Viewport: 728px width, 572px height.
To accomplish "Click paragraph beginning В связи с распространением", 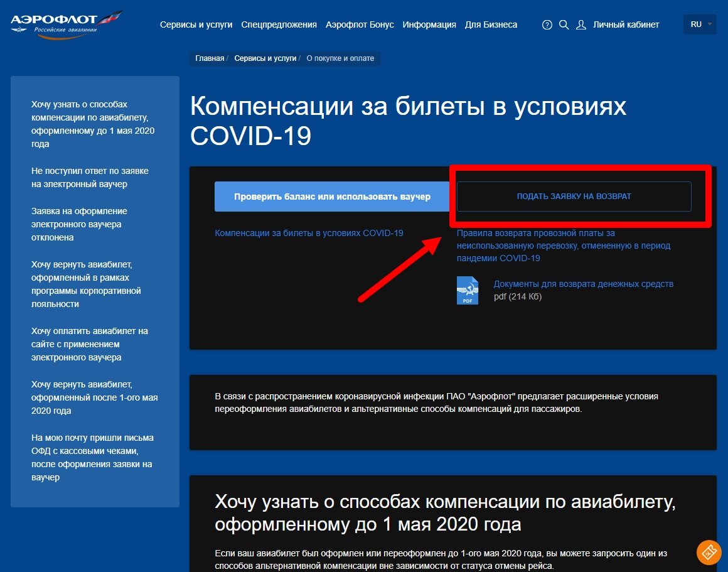I will tap(436, 403).
